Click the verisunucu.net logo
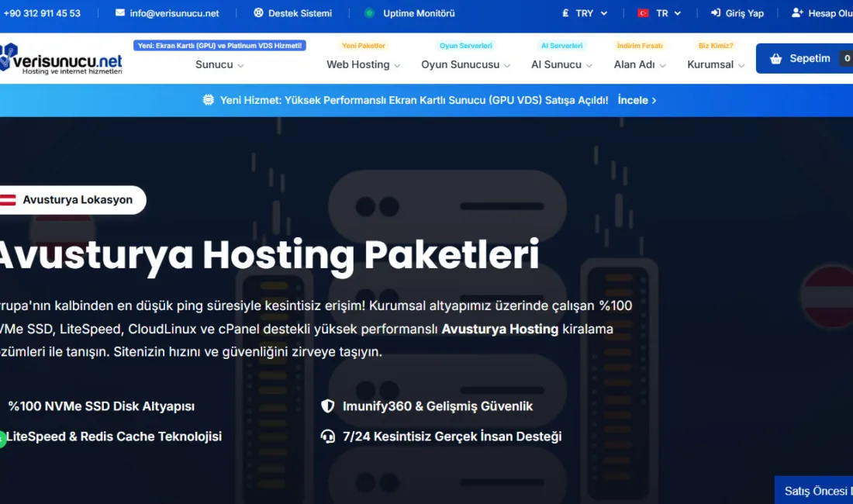853x504 pixels. pyautogui.click(x=61, y=59)
